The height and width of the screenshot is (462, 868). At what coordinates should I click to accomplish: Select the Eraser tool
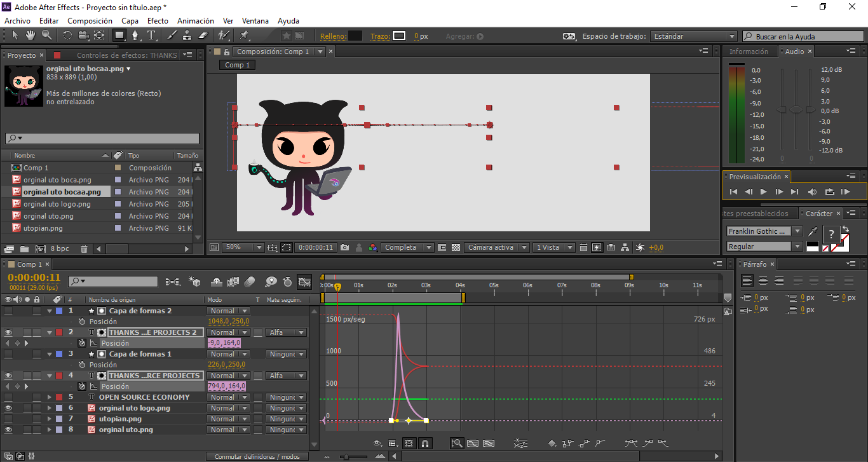[203, 36]
